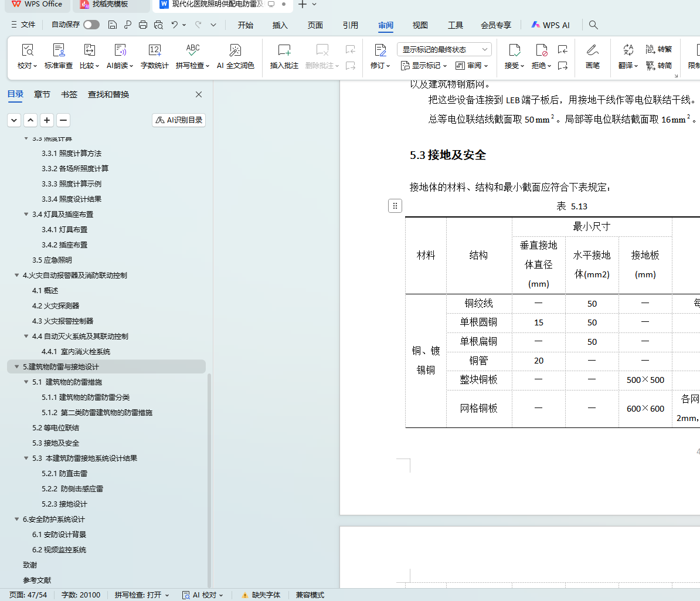Run 拼写检查 spell check

pyautogui.click(x=192, y=57)
